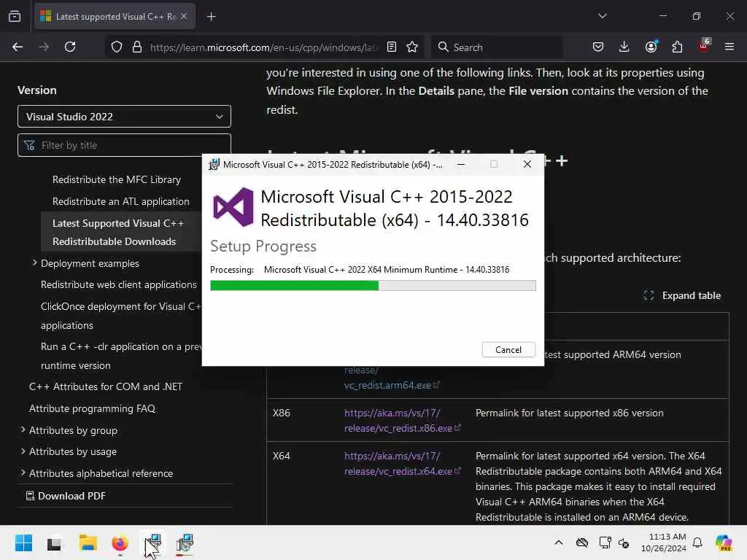Viewport: 747px width, 560px height.
Task: Open the Extensions puzzle icon
Action: point(677,47)
